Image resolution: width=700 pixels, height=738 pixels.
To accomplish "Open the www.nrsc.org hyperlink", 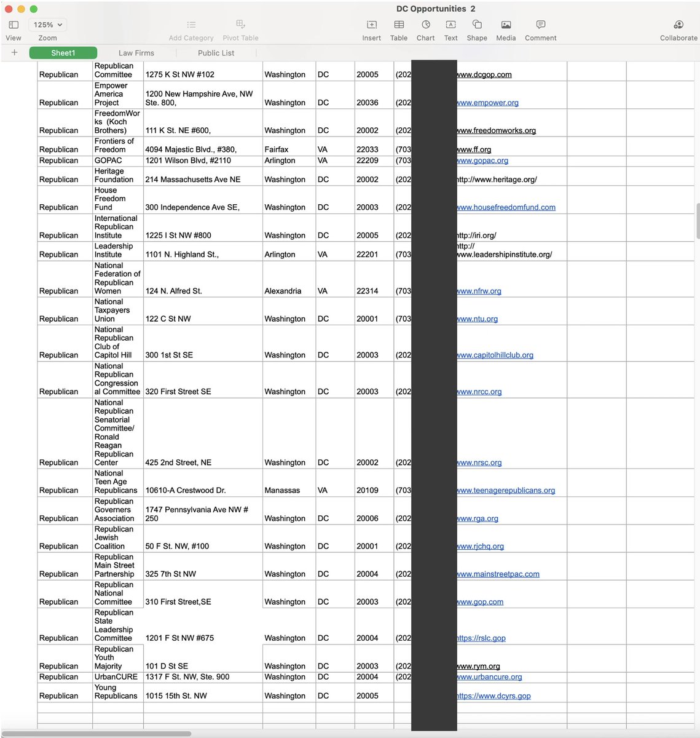I will [479, 462].
